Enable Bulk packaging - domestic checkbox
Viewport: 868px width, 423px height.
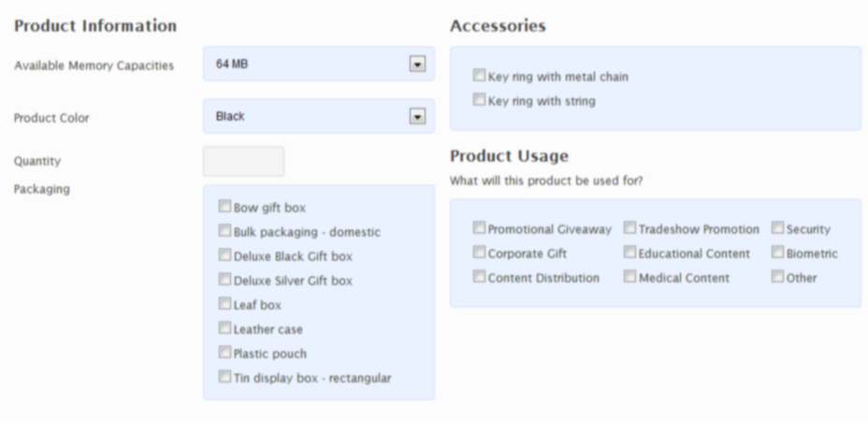[224, 231]
